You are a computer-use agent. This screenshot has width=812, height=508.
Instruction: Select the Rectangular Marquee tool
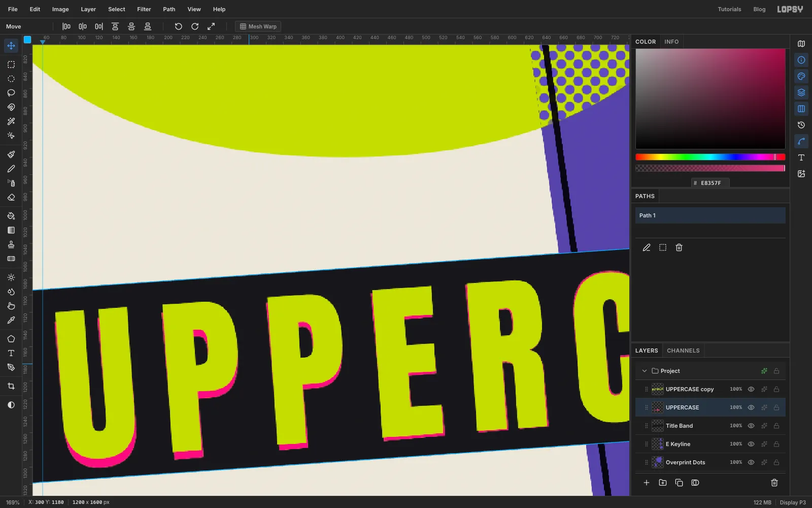(11, 65)
